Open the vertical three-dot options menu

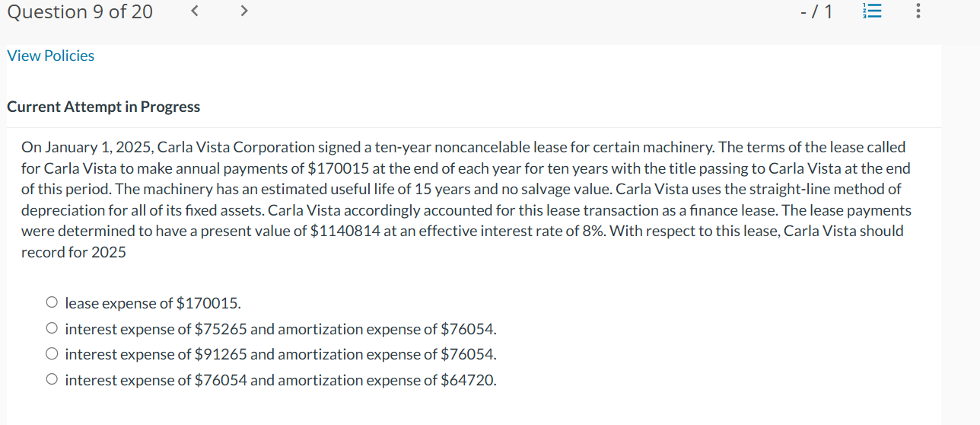coord(918,11)
